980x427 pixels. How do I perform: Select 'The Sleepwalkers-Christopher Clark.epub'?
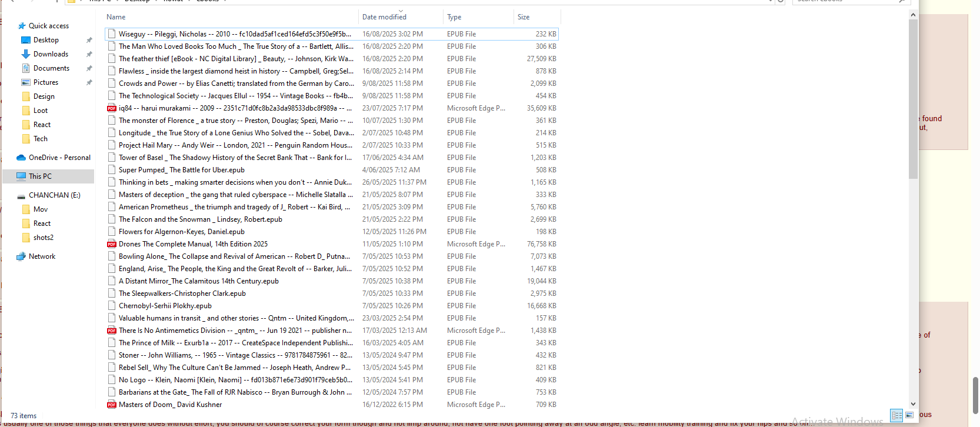click(182, 293)
